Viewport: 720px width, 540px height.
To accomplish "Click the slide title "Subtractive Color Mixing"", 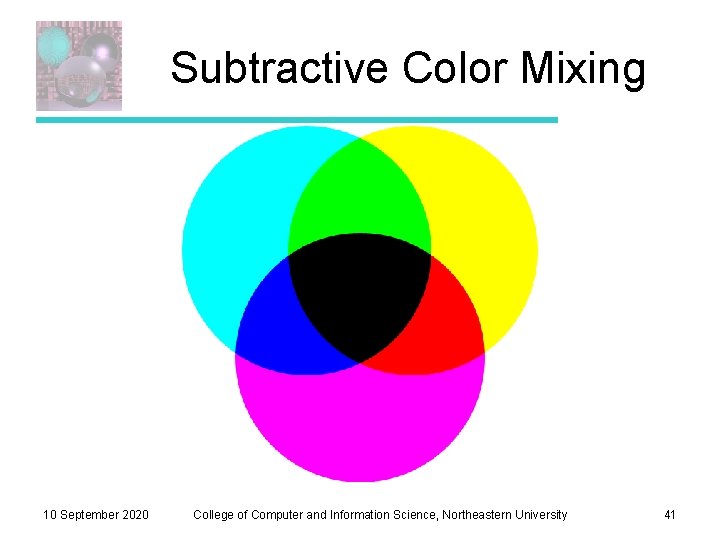I will coord(408,69).
